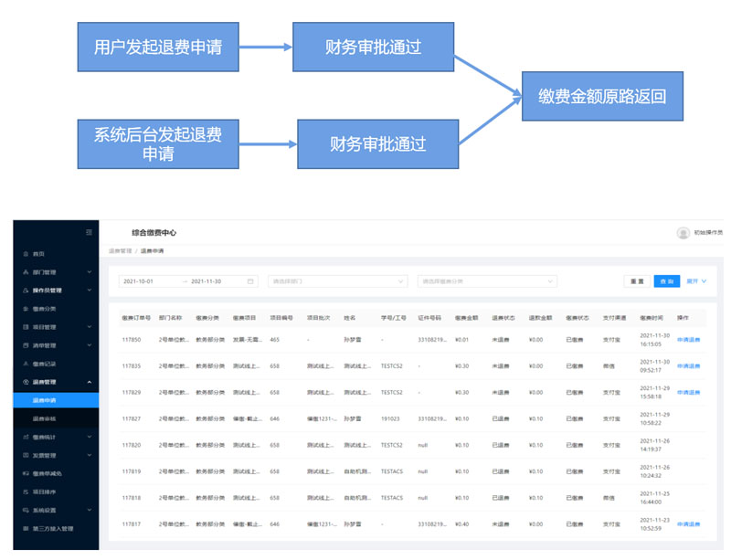Click the 缴费记录 icon in sidebar
This screenshot has height=560, width=731.
click(x=26, y=364)
